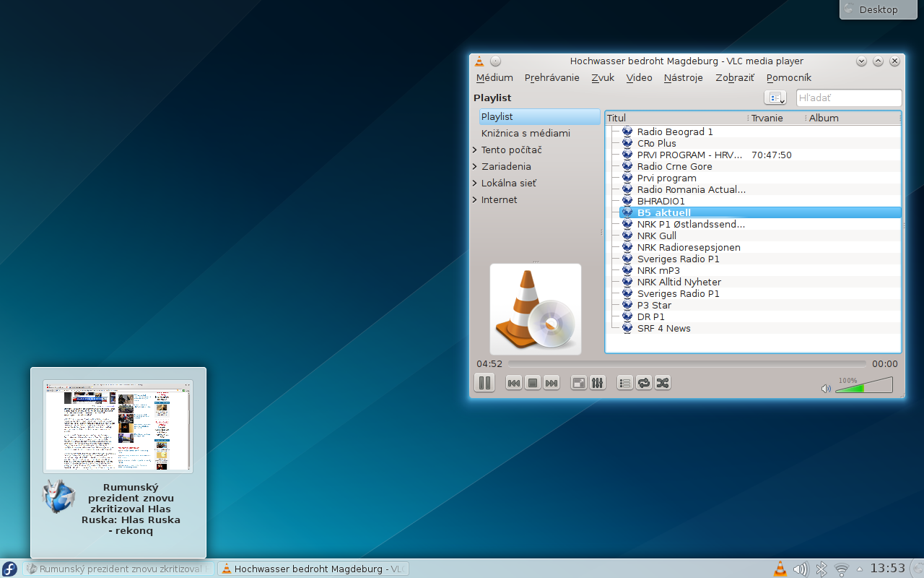Open Bluetooth tray icon

click(821, 569)
